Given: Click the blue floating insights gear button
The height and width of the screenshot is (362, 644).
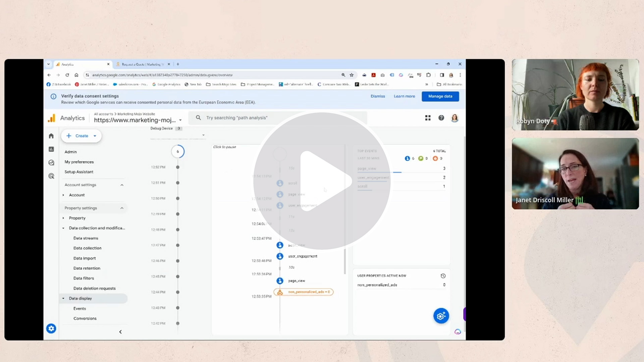Looking at the screenshot, I should [x=441, y=316].
